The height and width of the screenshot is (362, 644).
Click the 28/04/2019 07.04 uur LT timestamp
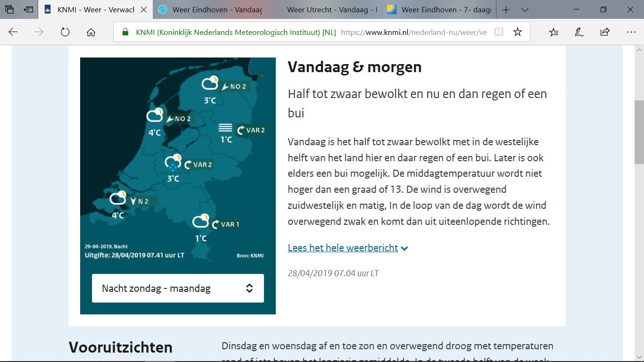[333, 273]
